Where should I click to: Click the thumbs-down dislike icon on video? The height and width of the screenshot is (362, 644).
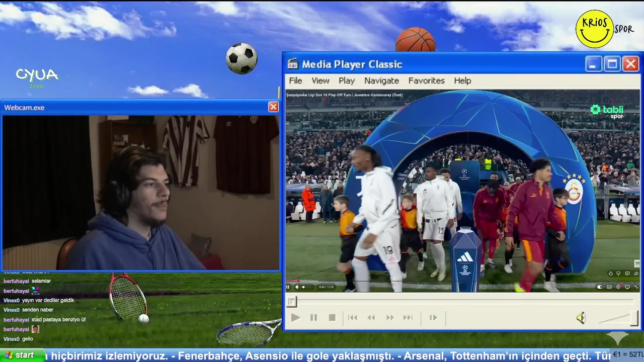click(x=618, y=274)
